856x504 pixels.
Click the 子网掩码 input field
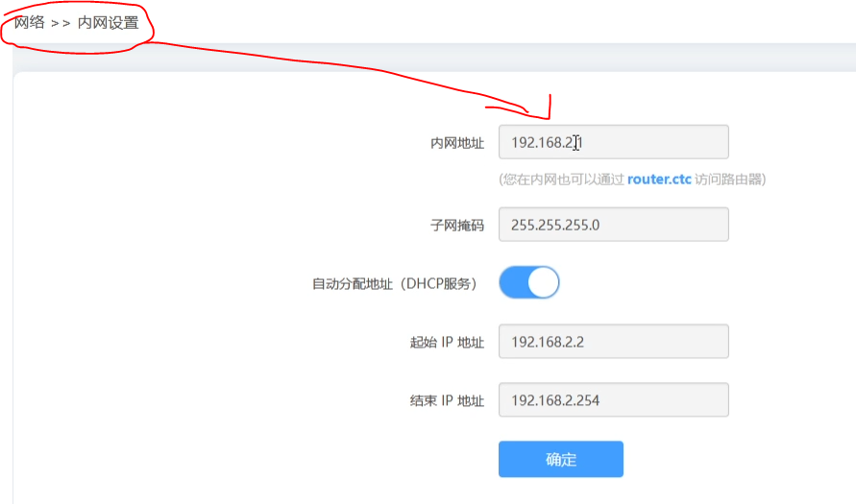click(x=614, y=225)
